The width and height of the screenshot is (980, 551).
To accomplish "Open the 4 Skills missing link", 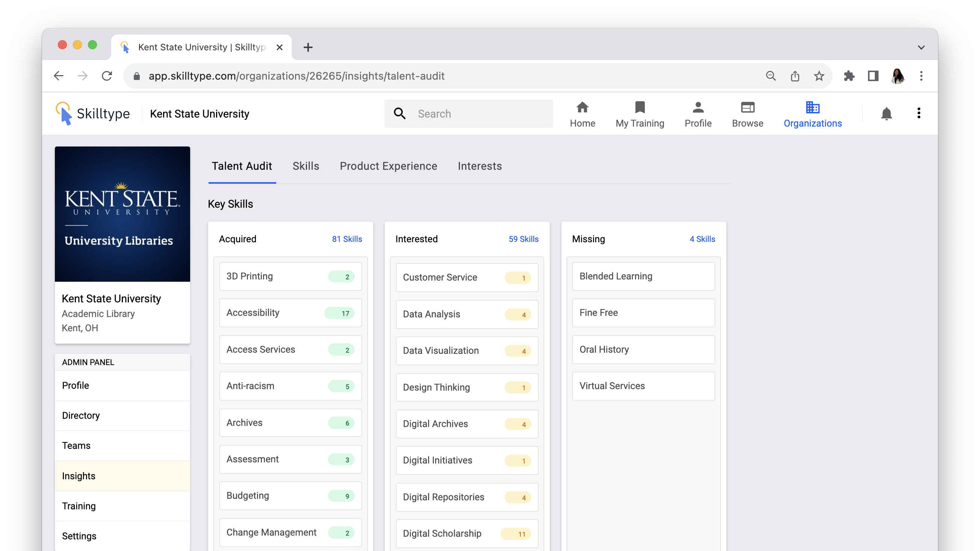I will [702, 239].
